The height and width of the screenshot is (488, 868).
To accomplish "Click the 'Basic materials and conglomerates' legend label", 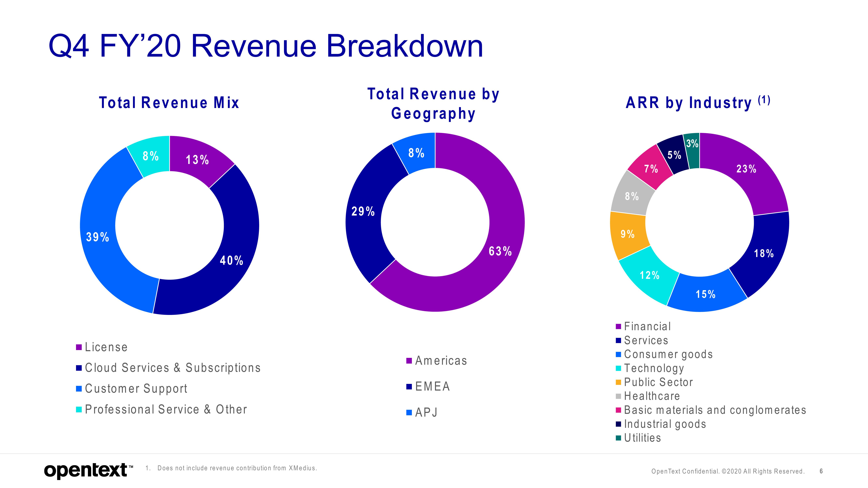I will tap(715, 410).
